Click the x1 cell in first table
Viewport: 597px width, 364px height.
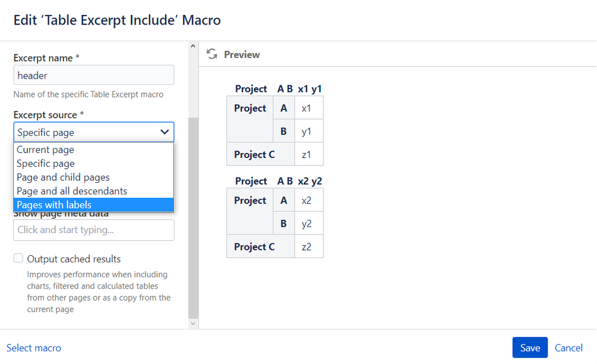pos(307,108)
